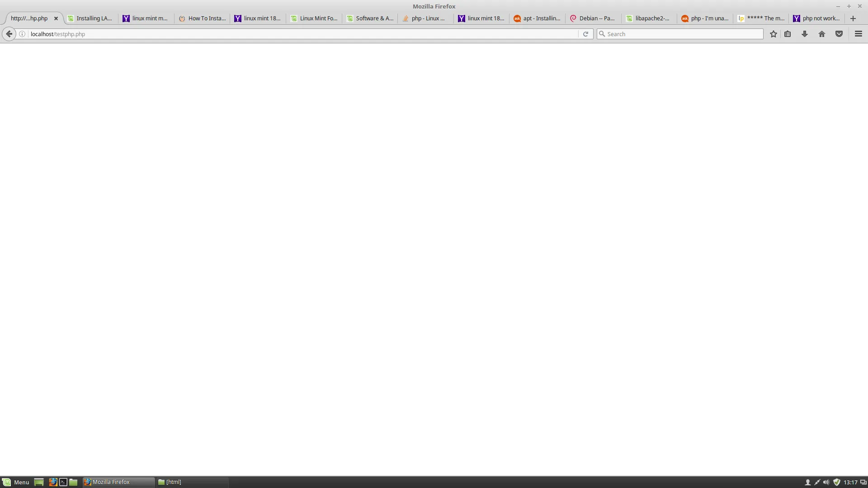Open the Mint Menu button
The image size is (868, 488).
point(16,482)
